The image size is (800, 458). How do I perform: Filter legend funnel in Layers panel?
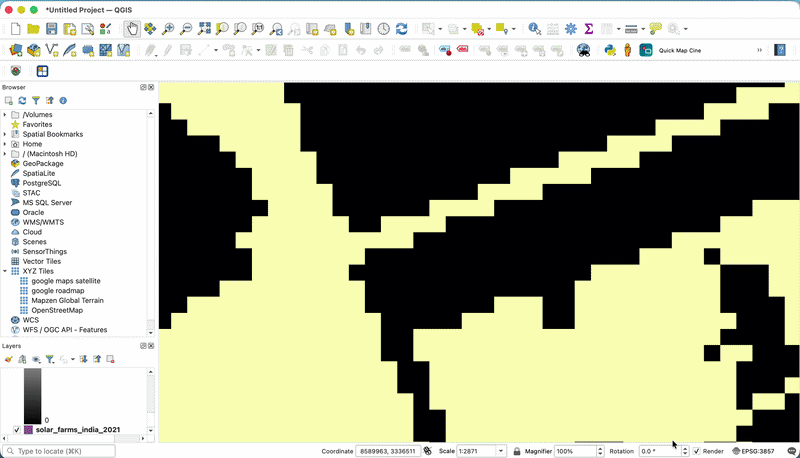tap(49, 359)
